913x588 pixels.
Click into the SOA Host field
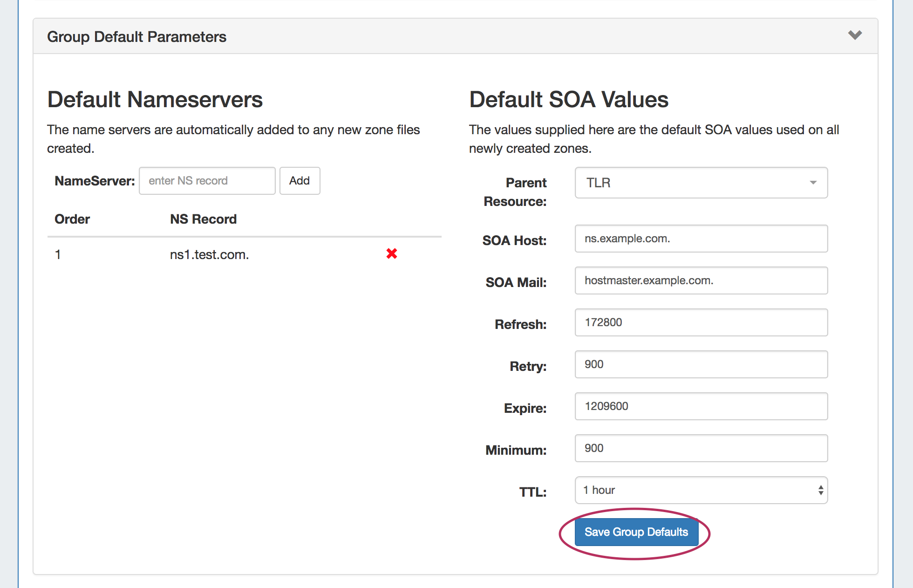(701, 239)
